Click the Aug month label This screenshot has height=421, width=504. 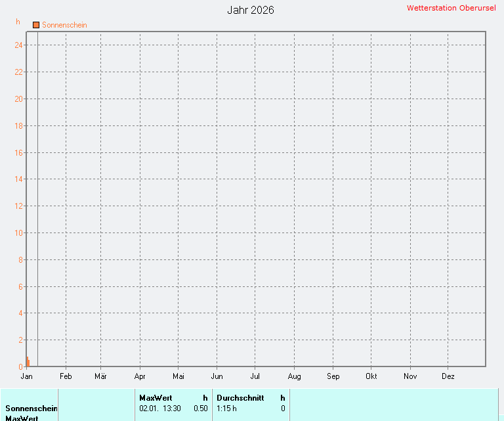[295, 376]
